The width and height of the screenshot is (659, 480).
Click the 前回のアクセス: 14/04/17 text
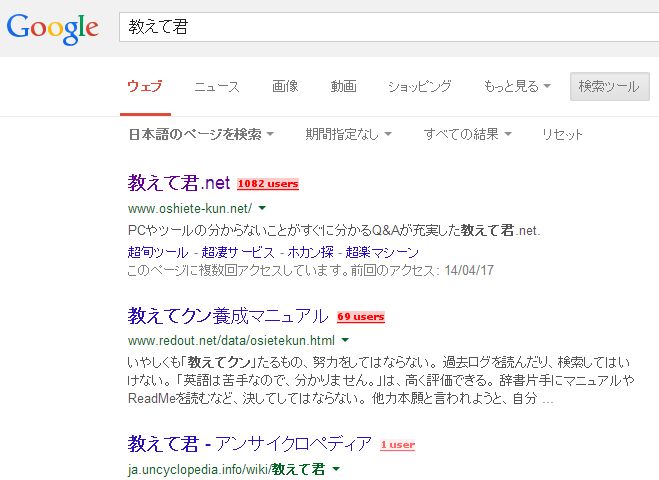pos(422,270)
